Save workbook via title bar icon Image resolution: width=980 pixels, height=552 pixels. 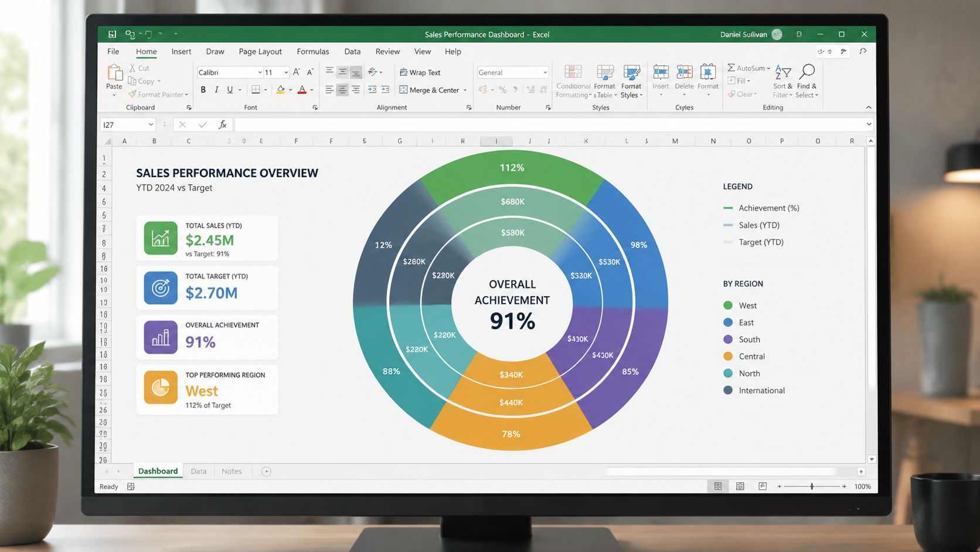tap(112, 34)
